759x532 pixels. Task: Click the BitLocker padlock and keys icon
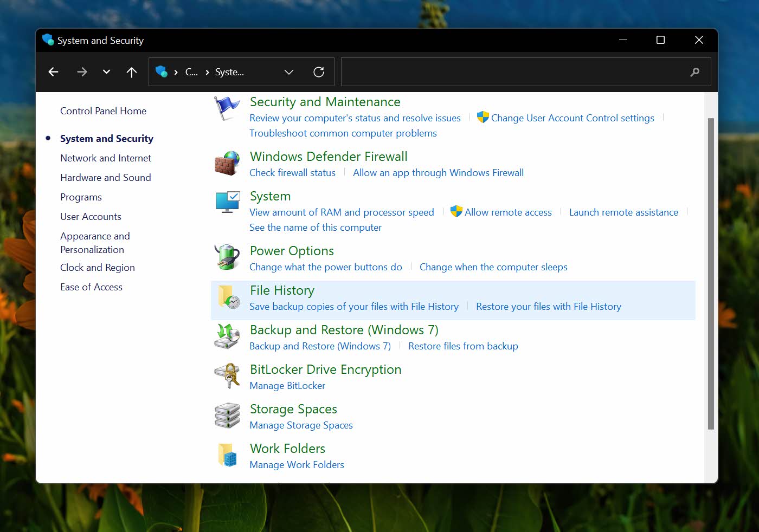coord(227,375)
